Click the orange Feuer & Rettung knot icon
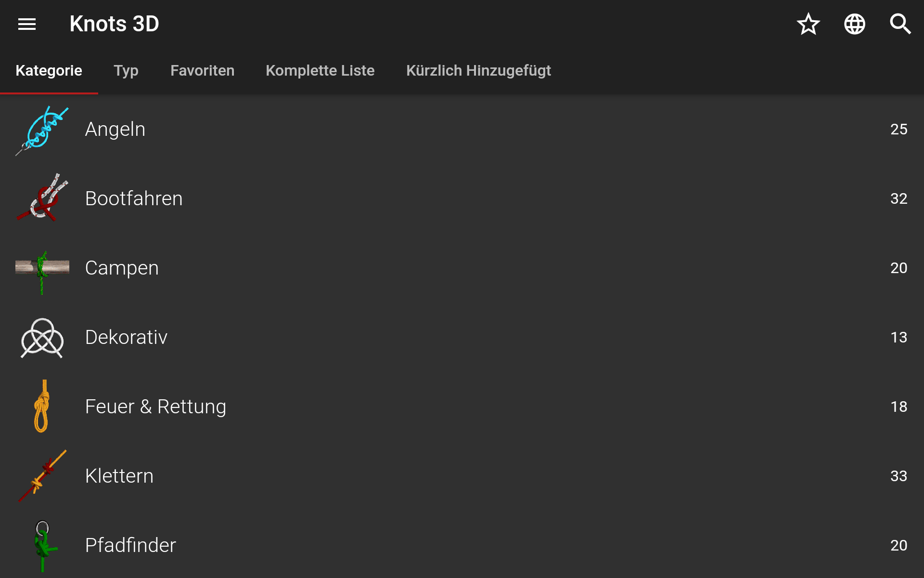The width and height of the screenshot is (924, 578). pos(42,406)
